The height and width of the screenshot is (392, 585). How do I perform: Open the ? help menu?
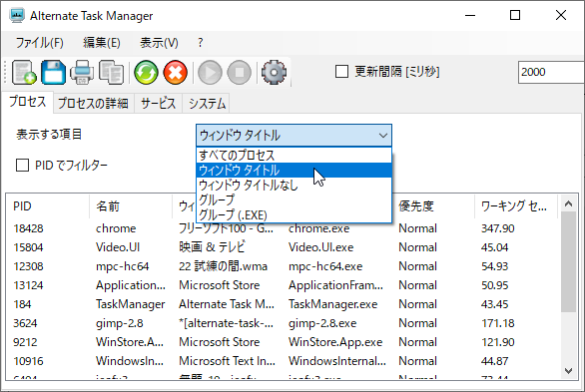coord(201,43)
